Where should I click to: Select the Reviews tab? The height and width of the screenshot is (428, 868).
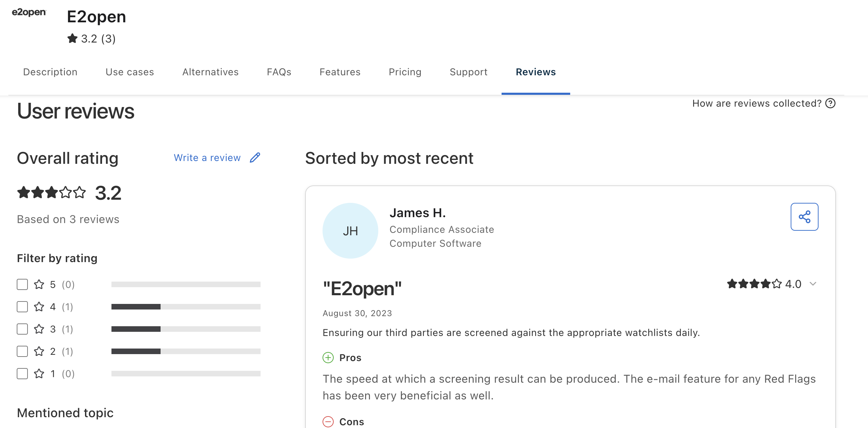click(x=536, y=72)
